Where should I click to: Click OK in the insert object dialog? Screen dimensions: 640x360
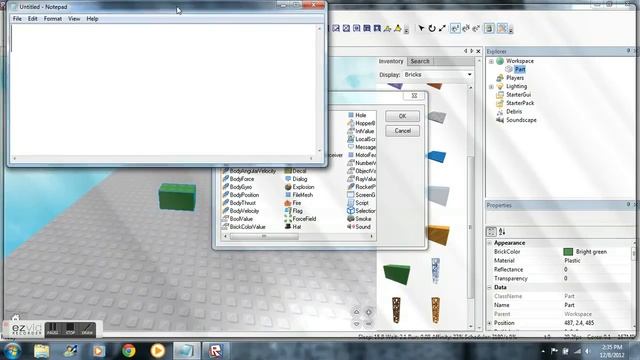click(402, 116)
